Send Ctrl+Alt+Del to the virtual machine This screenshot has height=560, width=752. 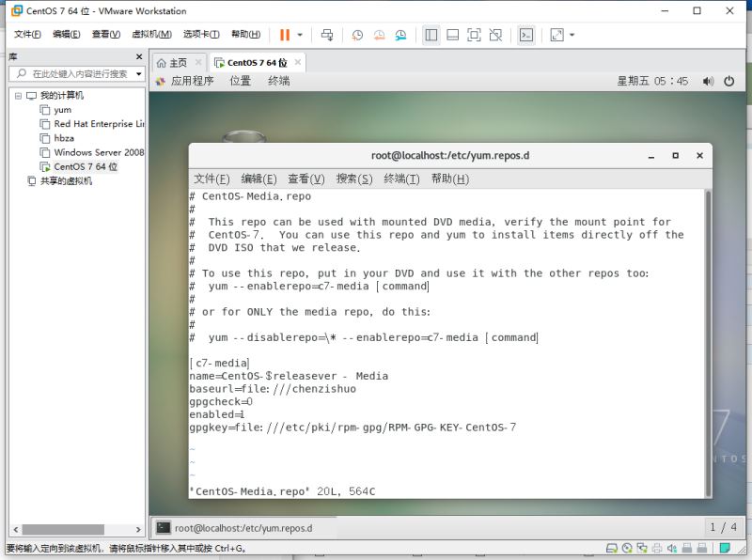point(328,35)
